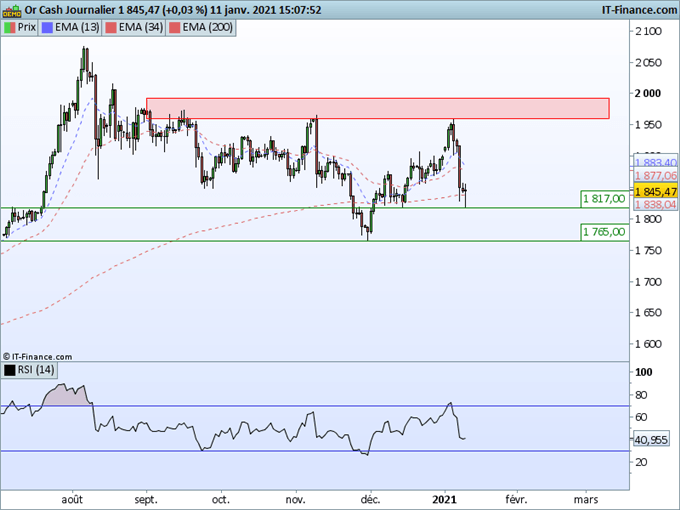The image size is (680, 510).
Task: Click the 2 100 price scale label
Action: pyautogui.click(x=648, y=31)
